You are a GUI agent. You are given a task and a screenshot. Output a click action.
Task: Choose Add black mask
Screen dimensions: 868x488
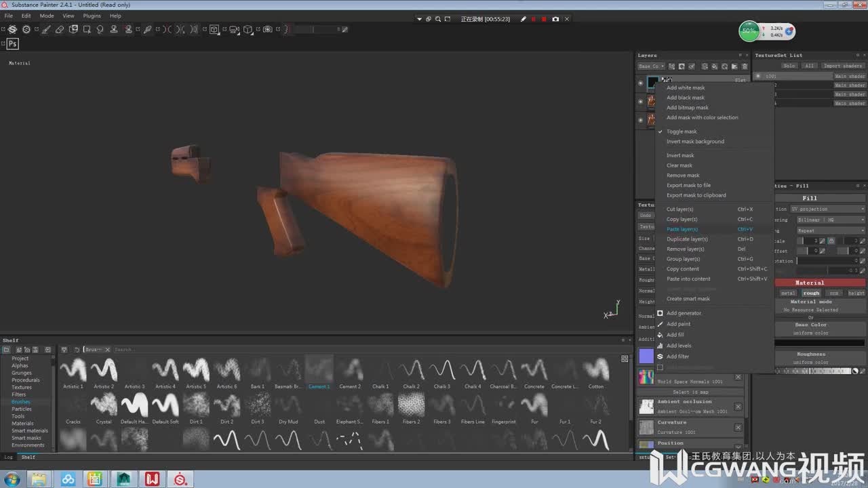pos(686,98)
